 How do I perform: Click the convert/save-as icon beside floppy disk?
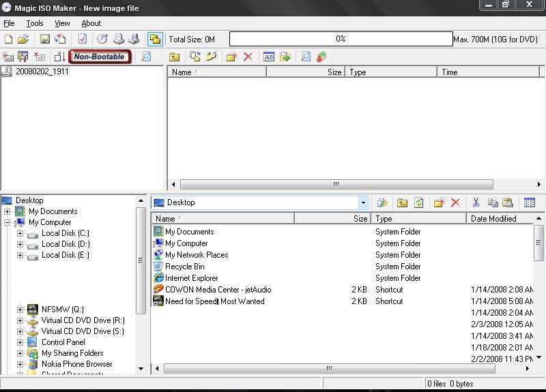60,39
